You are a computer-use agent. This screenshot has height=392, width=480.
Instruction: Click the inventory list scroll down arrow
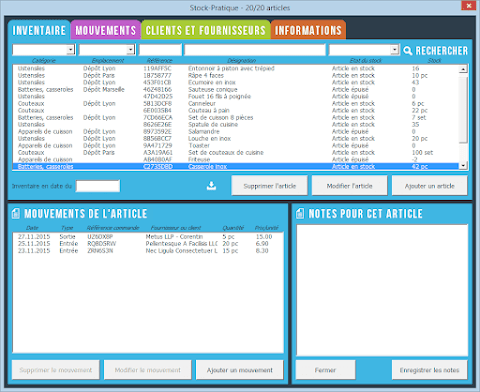[x=463, y=165]
